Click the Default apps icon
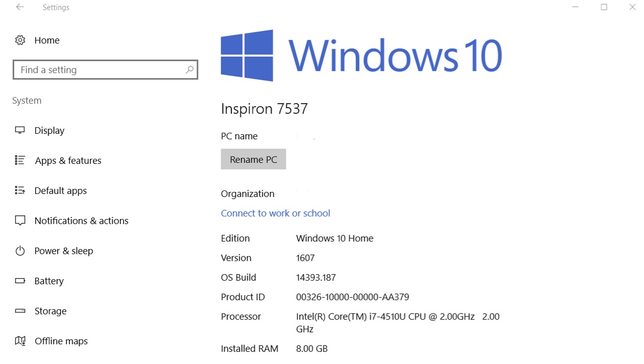The width and height of the screenshot is (644, 364). [20, 190]
